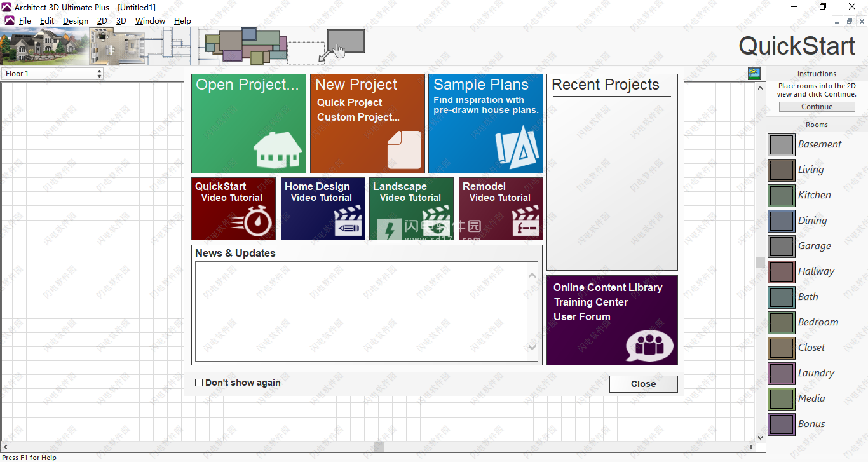Open User Forum link
Viewport: 868px width, 462px height.
(x=582, y=316)
